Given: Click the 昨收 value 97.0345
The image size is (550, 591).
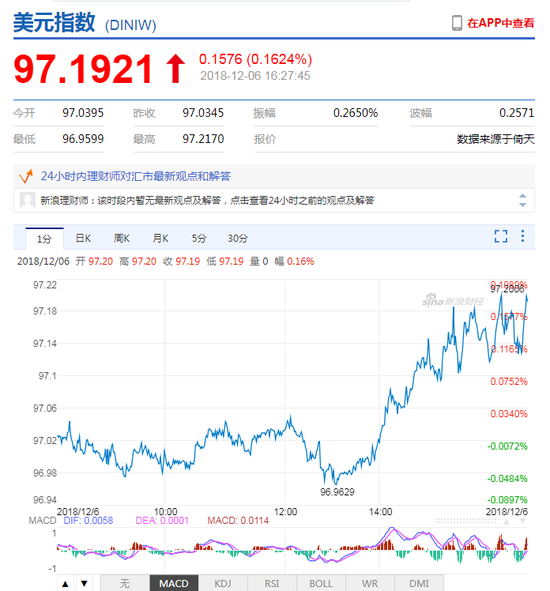Looking at the screenshot, I should (x=203, y=113).
